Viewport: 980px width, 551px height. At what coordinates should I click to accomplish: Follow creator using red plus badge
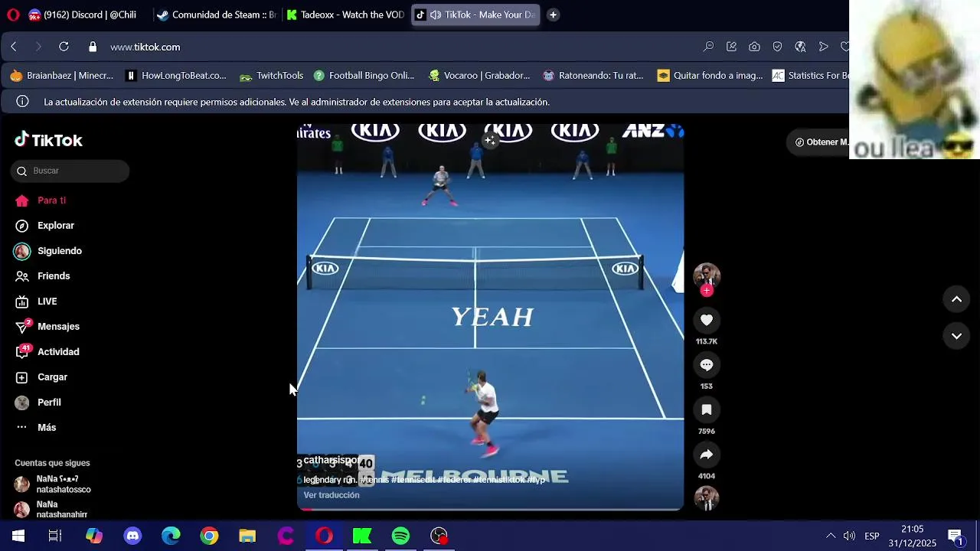pos(707,291)
